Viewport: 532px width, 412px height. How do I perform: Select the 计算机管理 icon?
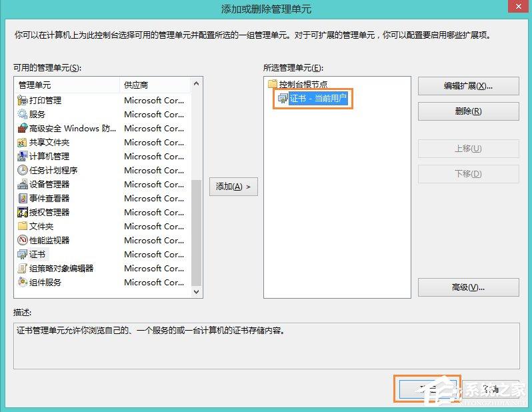(23, 156)
